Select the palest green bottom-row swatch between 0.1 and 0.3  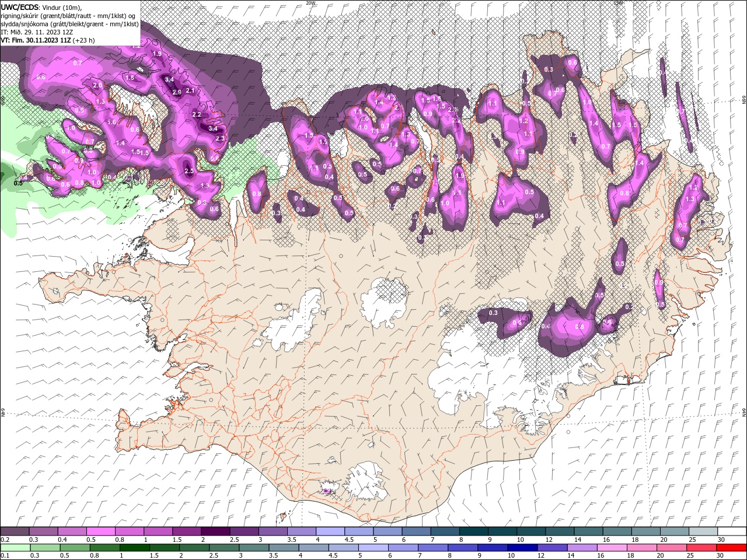[15, 548]
